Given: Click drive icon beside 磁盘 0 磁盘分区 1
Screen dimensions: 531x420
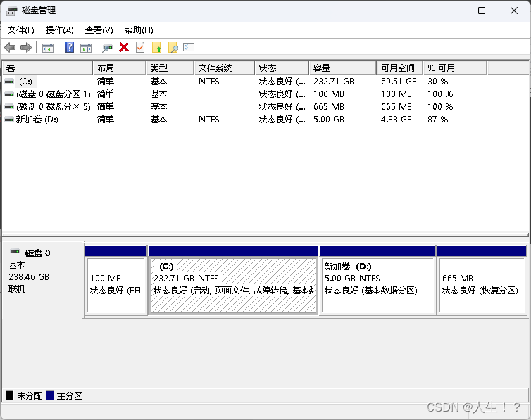Looking at the screenshot, I should pos(9,94).
